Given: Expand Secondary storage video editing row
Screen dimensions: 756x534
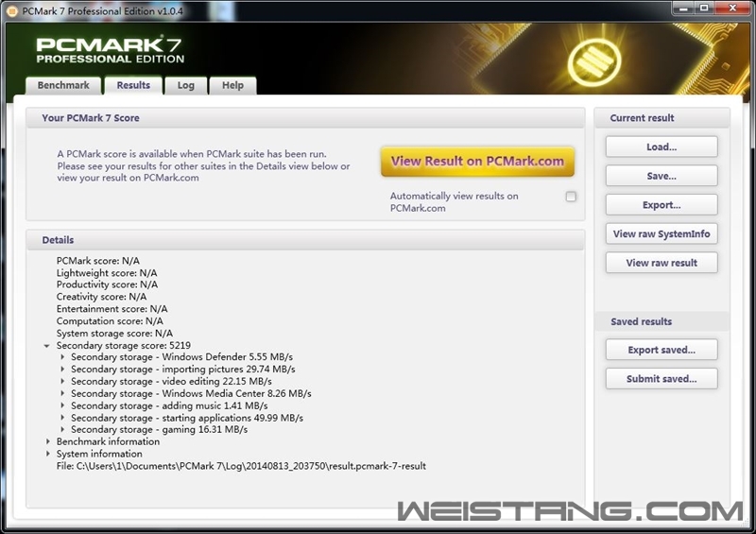Looking at the screenshot, I should point(62,381).
